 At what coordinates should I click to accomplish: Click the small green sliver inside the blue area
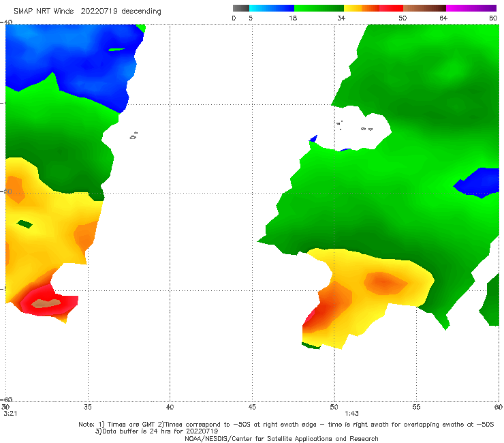pos(116,50)
